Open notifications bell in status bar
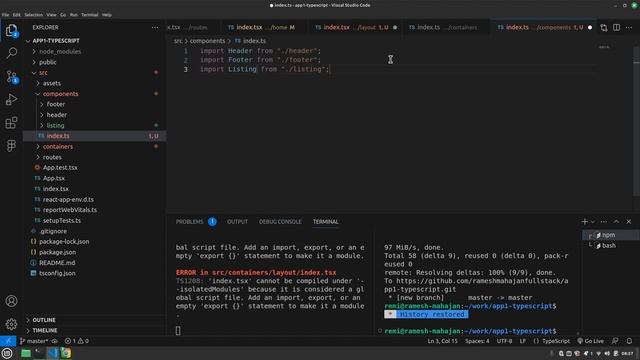 click(x=629, y=341)
